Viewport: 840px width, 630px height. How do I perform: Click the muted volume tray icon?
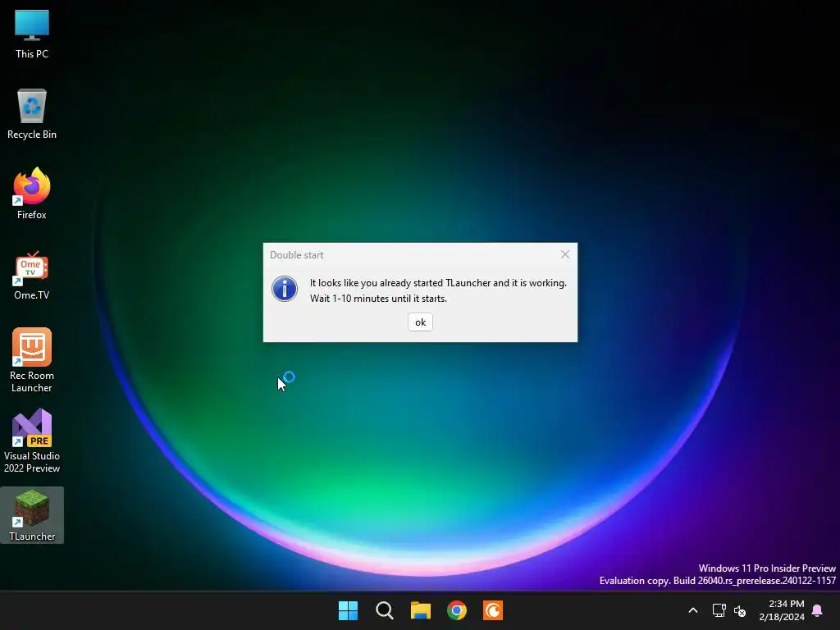point(740,610)
